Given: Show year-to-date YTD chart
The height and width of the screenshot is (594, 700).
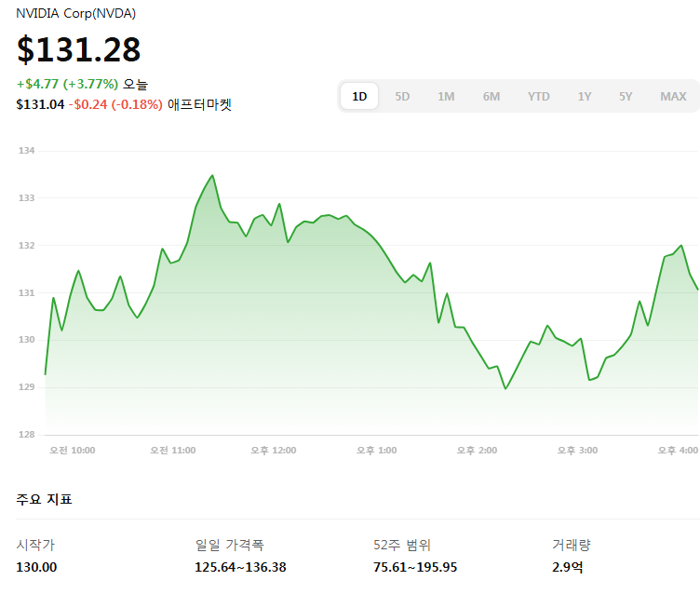Looking at the screenshot, I should (x=538, y=97).
